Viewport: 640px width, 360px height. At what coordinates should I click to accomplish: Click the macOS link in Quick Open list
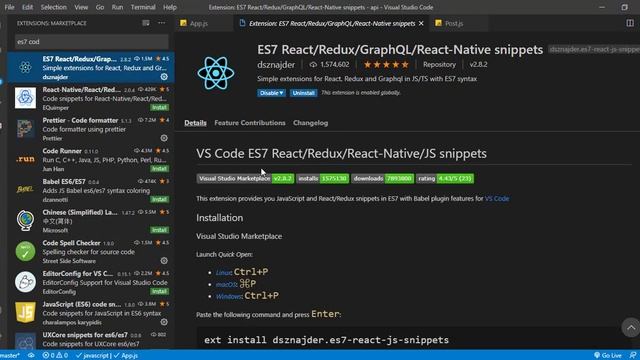coord(227,284)
